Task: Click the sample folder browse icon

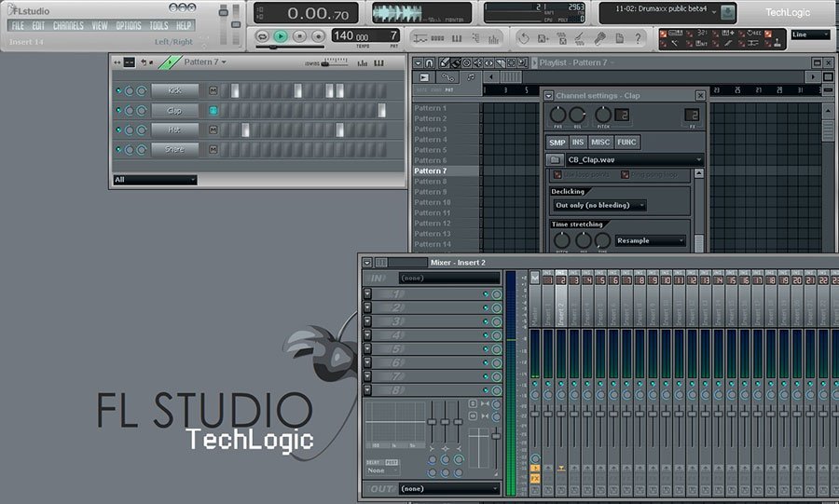Action: pos(555,160)
